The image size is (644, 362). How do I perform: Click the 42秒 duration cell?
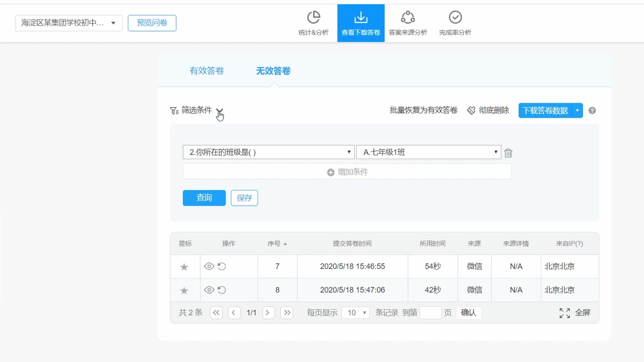tap(433, 290)
